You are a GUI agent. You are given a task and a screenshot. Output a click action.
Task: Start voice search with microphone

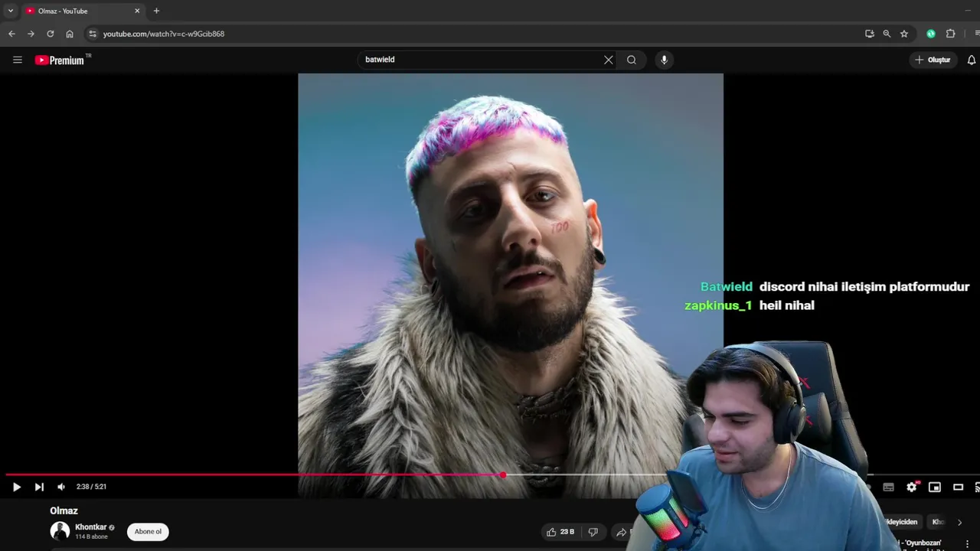(664, 60)
